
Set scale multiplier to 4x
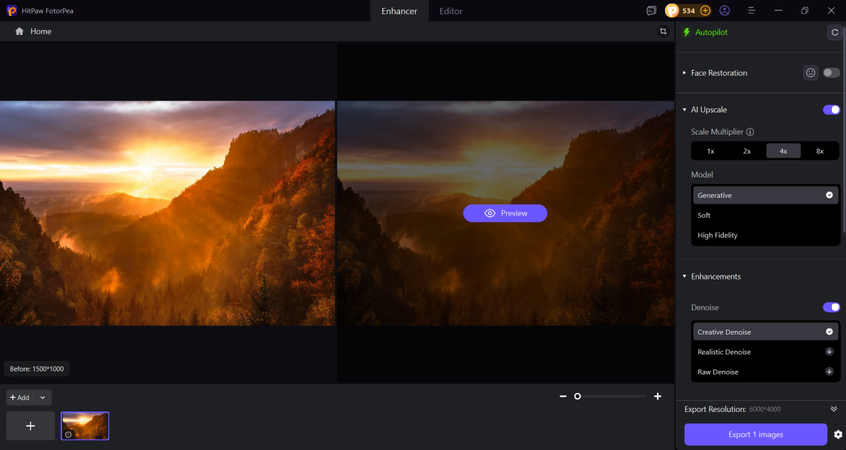pyautogui.click(x=783, y=151)
